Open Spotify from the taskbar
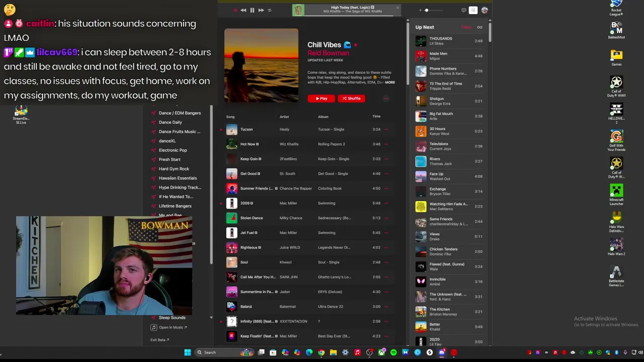 (393, 352)
